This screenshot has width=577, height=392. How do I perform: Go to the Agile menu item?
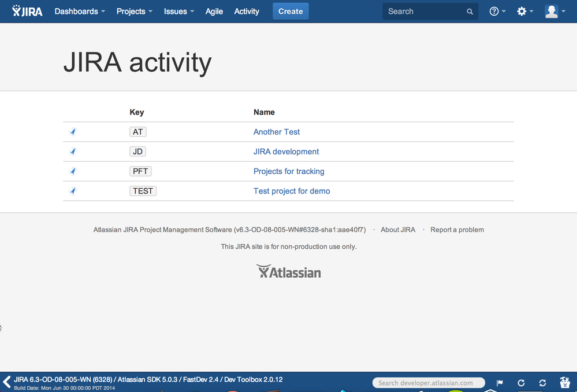click(x=214, y=12)
